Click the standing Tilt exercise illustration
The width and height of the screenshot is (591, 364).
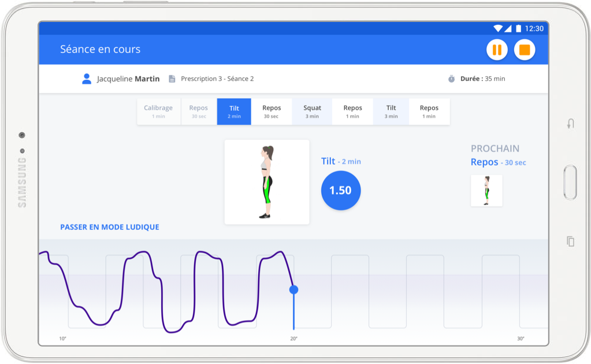pyautogui.click(x=266, y=182)
